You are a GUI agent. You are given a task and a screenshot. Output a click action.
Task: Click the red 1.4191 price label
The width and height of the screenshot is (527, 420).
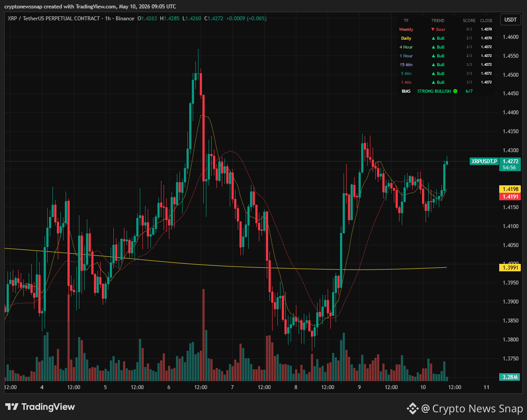pos(510,196)
